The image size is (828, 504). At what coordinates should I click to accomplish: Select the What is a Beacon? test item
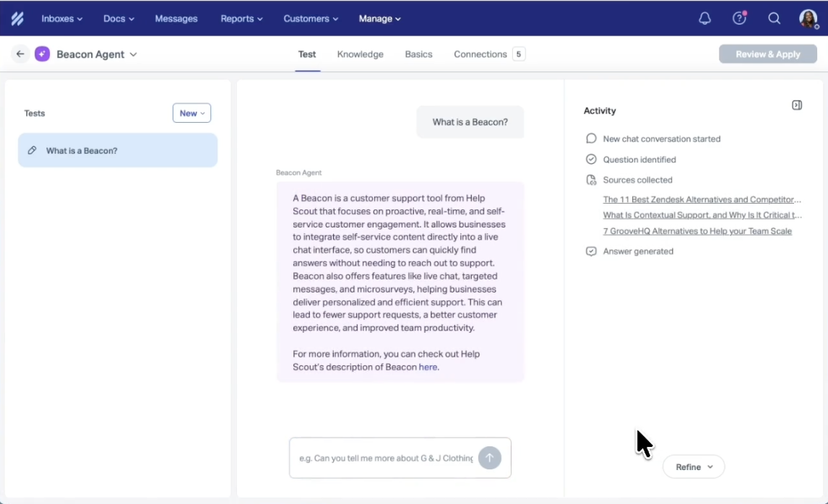pyautogui.click(x=118, y=150)
